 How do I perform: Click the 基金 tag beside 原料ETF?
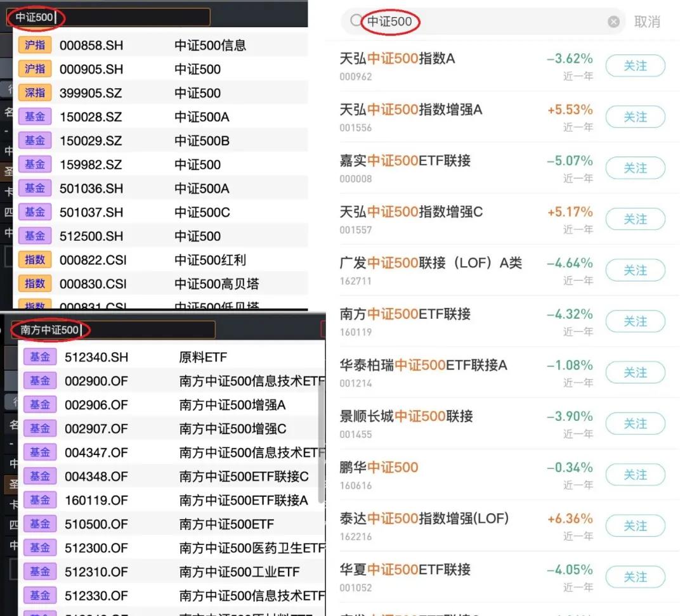click(39, 356)
